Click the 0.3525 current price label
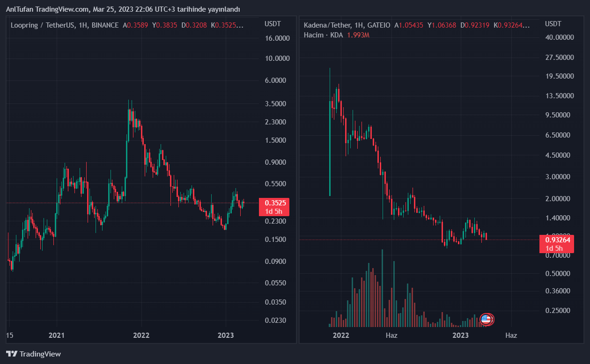 click(275, 203)
